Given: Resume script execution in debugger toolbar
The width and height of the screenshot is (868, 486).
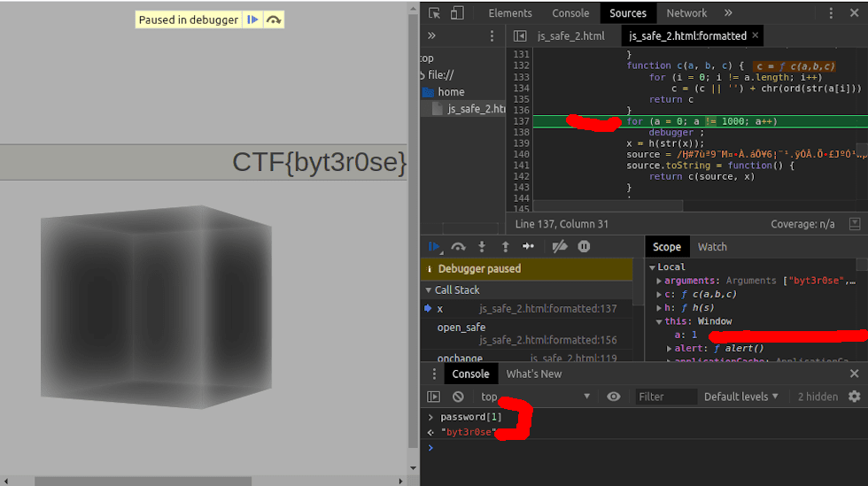Looking at the screenshot, I should [x=435, y=247].
